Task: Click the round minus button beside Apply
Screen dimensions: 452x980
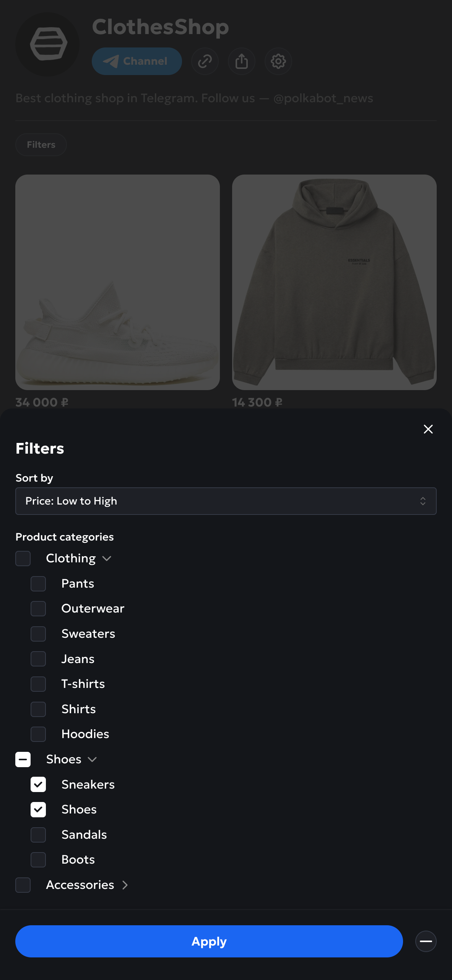Action: pyautogui.click(x=426, y=941)
